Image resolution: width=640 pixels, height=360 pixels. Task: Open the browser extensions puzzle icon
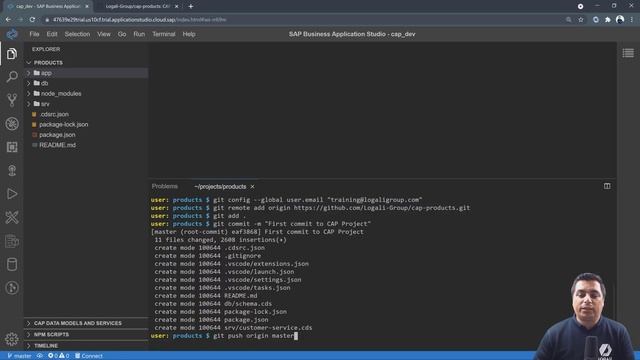coord(608,20)
